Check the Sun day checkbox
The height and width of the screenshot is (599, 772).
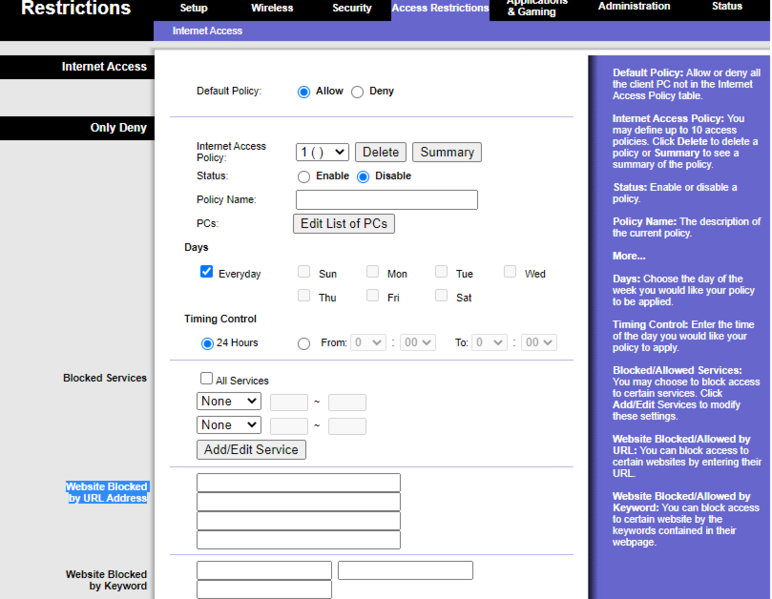(304, 272)
